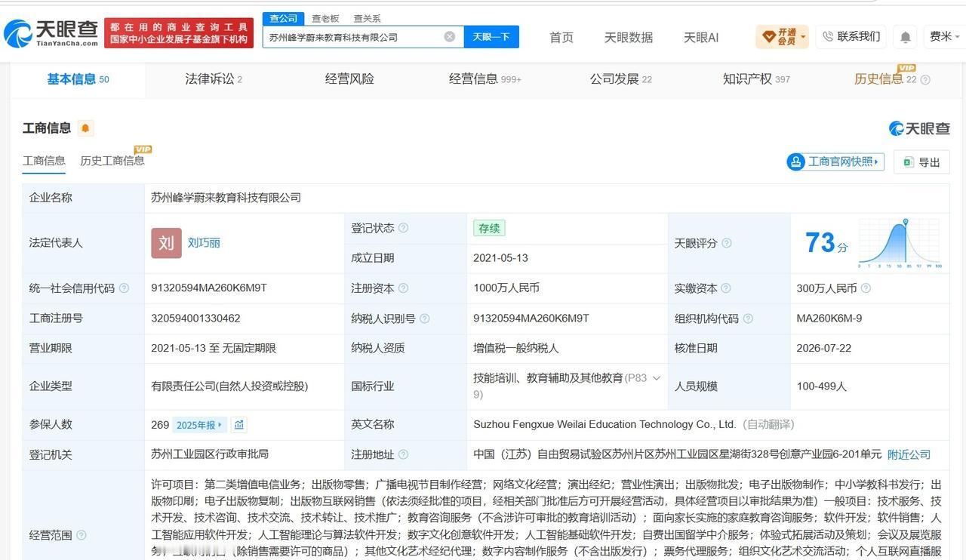Click help icon after 300万人民币
Image resolution: width=966 pixels, height=560 pixels.
pos(866,288)
